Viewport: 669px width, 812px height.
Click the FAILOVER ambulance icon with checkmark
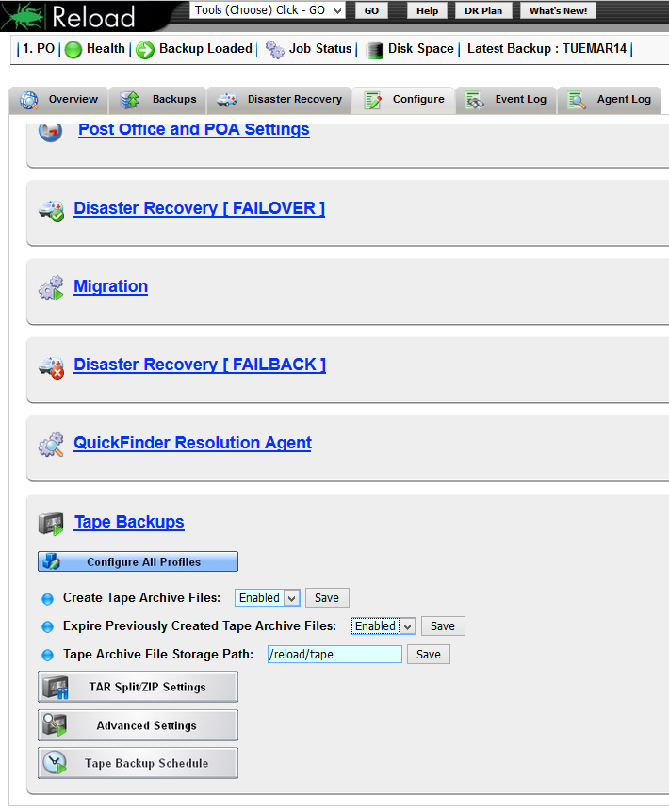[51, 211]
